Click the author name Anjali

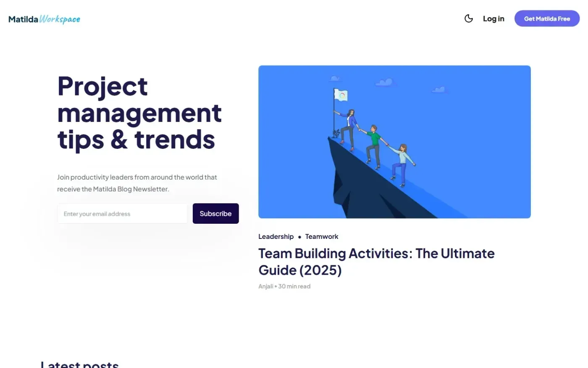[266, 286]
